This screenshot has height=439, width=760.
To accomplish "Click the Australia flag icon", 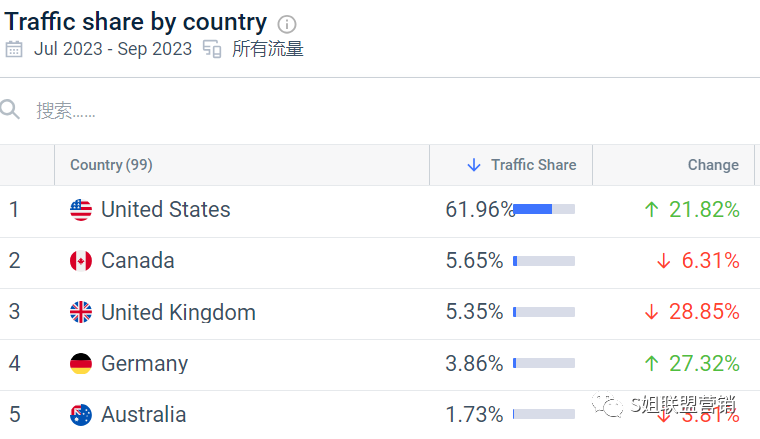I will click(81, 415).
